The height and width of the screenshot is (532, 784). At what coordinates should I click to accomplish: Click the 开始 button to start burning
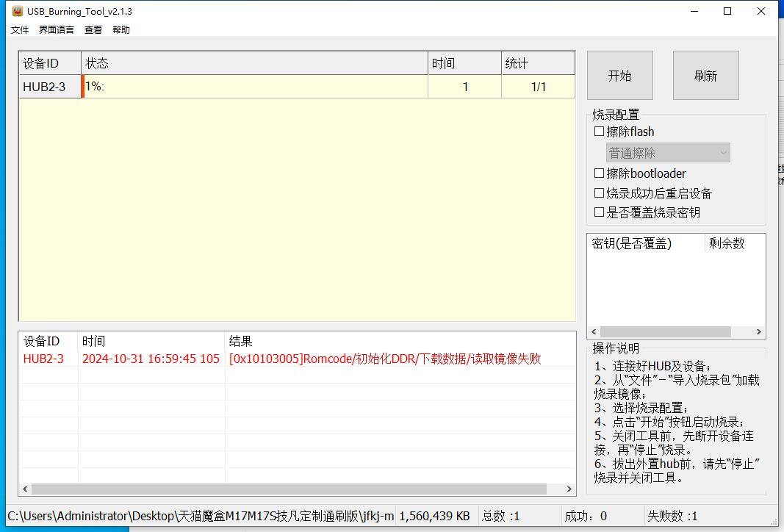pos(620,76)
